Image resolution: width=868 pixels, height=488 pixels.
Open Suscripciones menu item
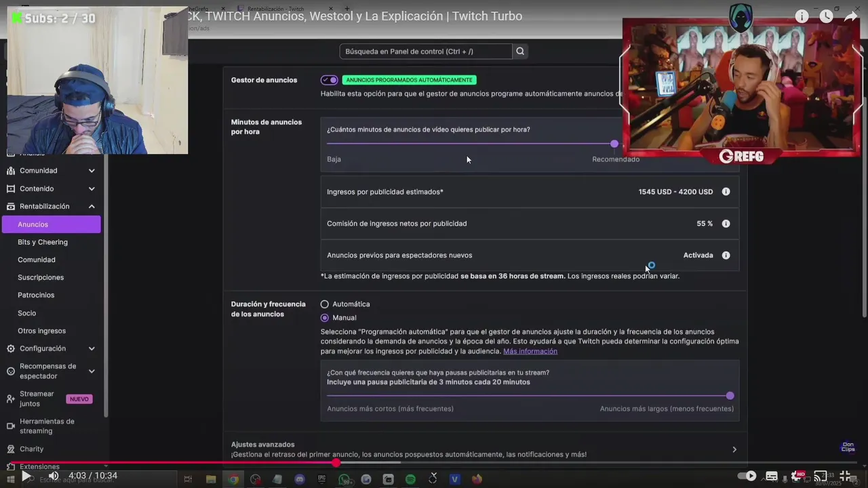[x=41, y=277]
